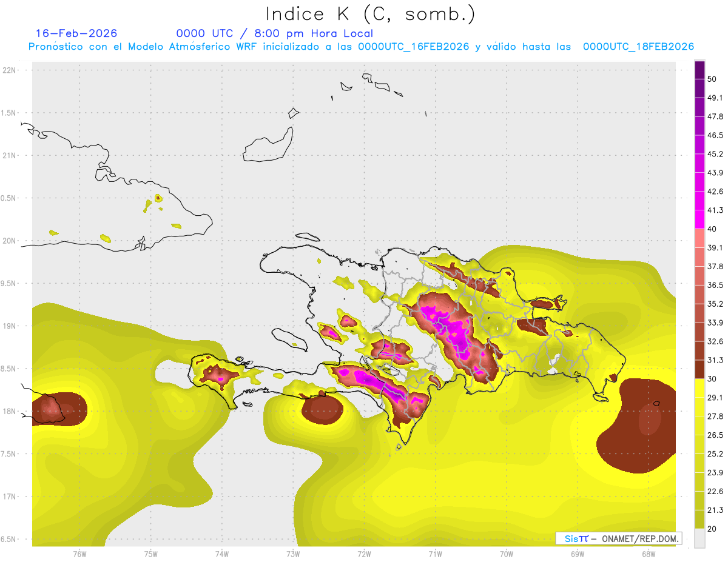Click legend value "49.1"
Viewport: 728px width, 562px height.
715,98
